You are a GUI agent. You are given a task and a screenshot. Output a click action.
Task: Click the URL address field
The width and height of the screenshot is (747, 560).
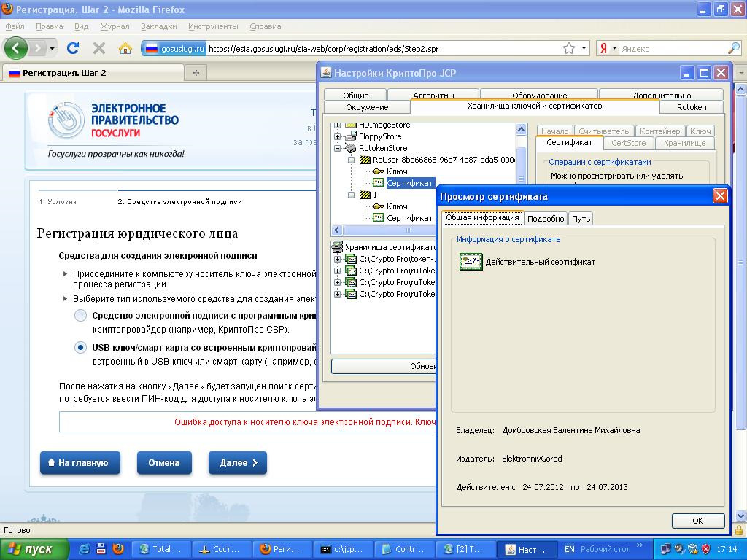(x=379, y=49)
